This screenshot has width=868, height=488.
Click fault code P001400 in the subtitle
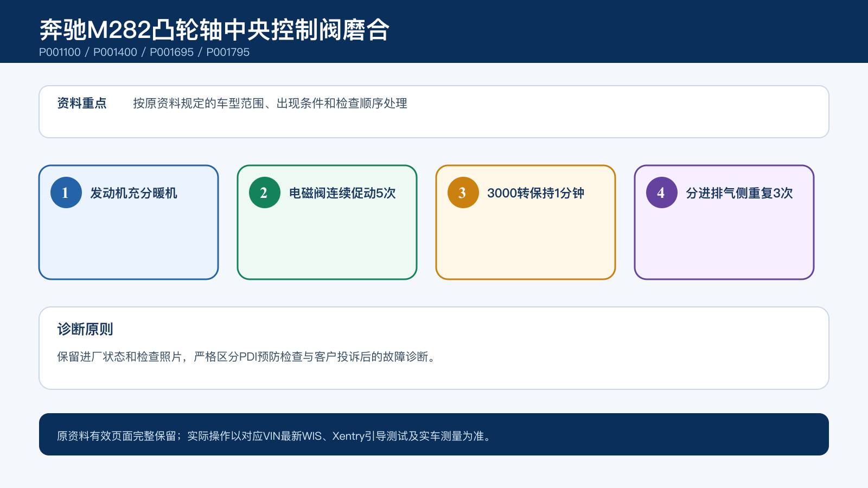[x=115, y=52]
